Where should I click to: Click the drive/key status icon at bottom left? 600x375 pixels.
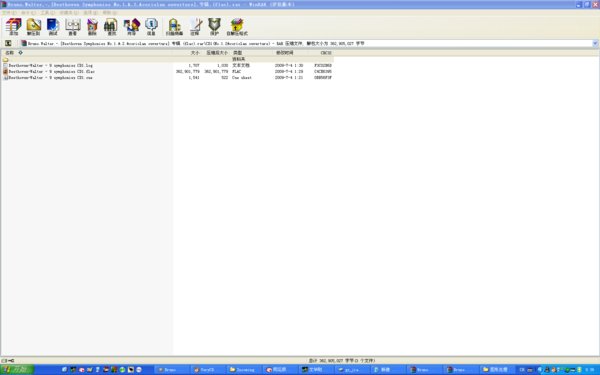coord(8,360)
